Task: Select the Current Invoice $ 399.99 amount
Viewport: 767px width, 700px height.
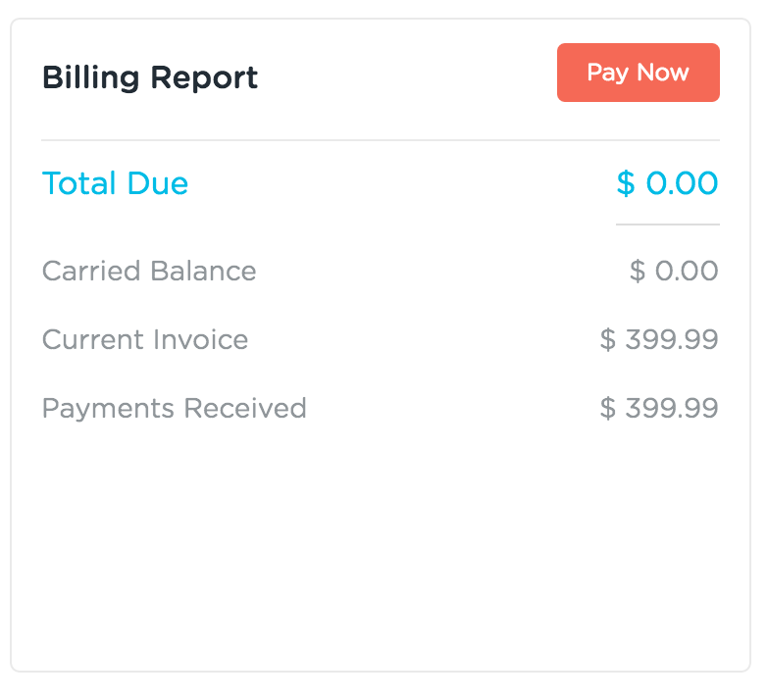Action: point(659,340)
